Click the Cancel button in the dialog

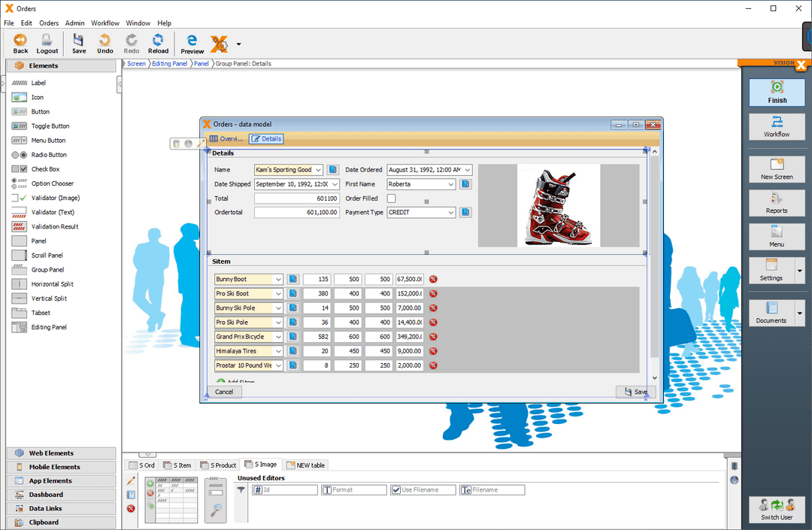(223, 392)
